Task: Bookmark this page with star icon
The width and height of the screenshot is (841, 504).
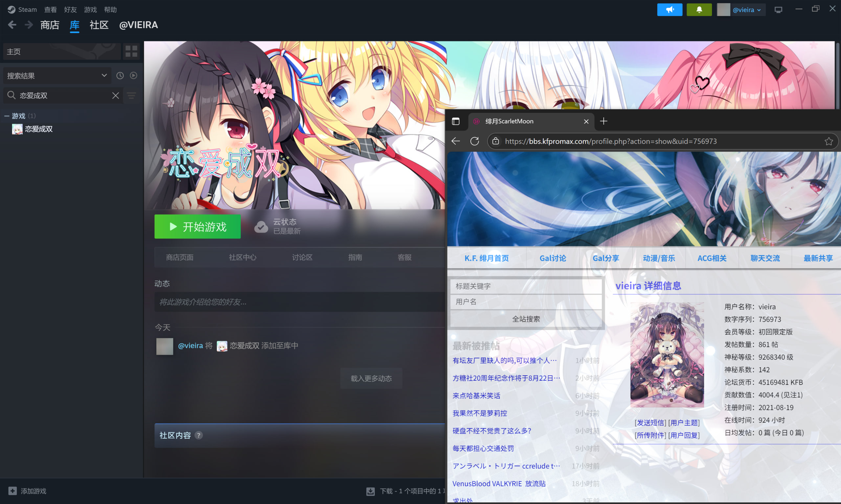Action: [x=829, y=141]
